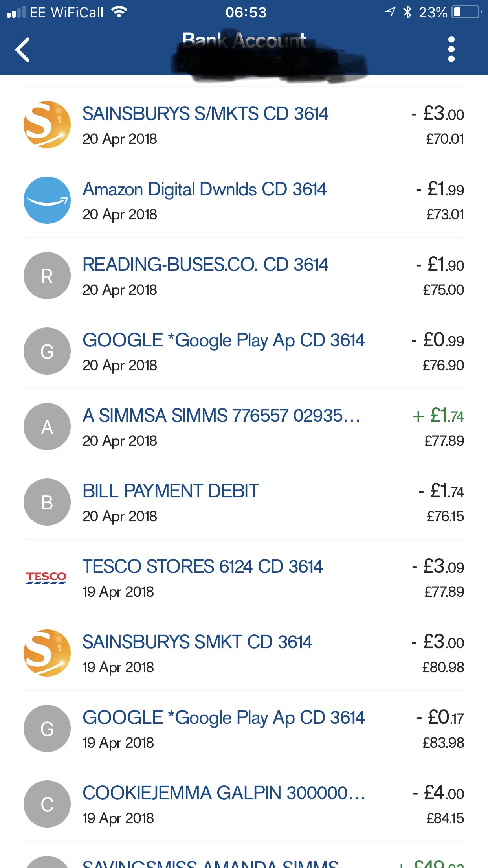488x868 pixels.
Task: Tap the Sainsburys logo dated 20 Apr
Action: click(x=47, y=125)
